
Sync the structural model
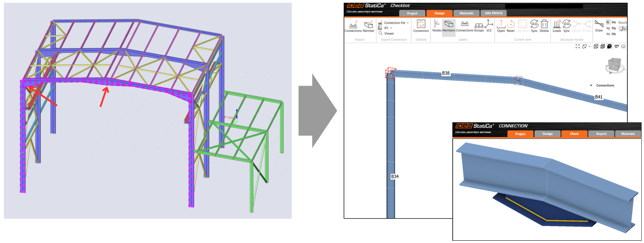[567, 26]
